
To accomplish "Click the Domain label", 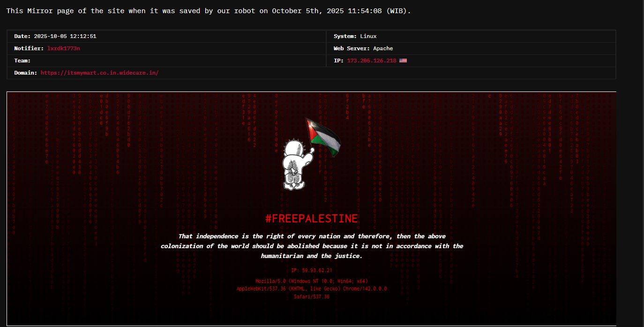I will click(x=26, y=73).
